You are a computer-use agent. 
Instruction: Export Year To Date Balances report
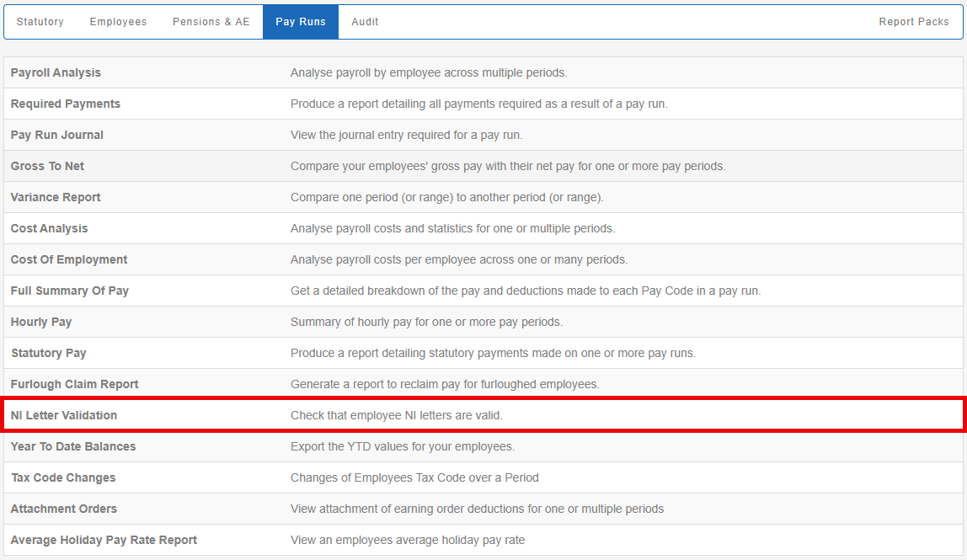[73, 447]
